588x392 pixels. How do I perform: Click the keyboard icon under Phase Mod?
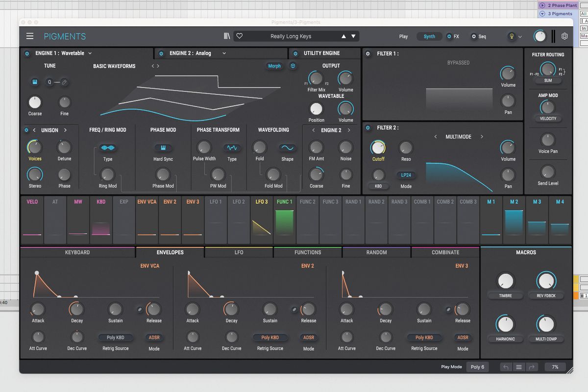163,147
